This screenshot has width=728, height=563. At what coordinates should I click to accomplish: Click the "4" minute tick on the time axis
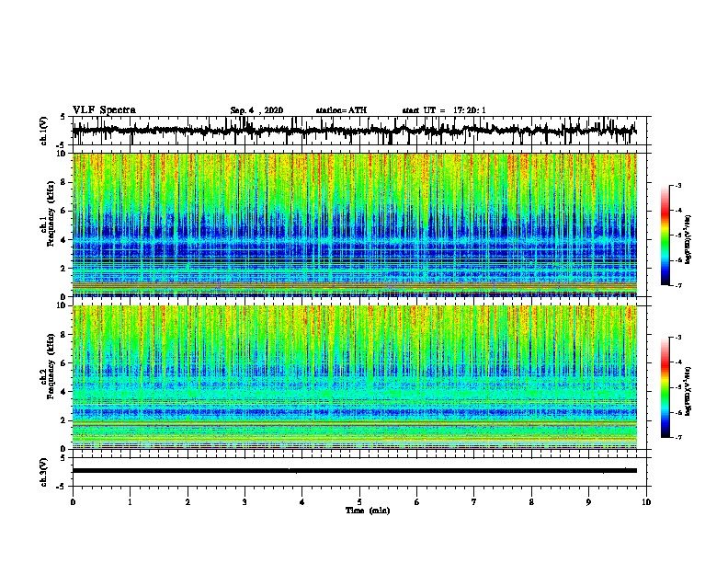click(x=302, y=502)
